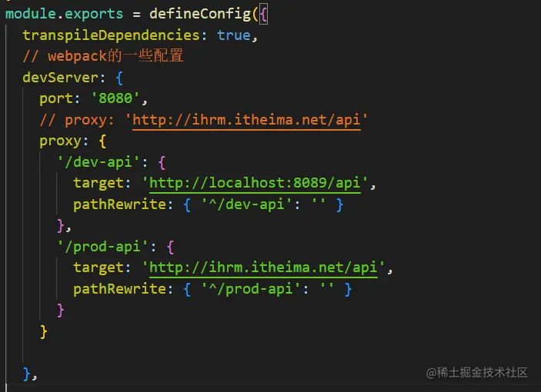
Task: Click the uncommented 'proxy' key
Action: pos(60,141)
